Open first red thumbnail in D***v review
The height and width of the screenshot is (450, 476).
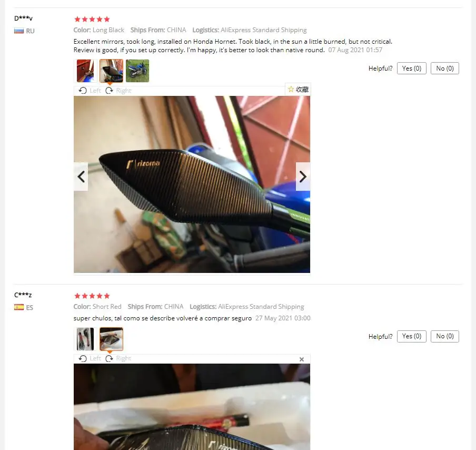85,71
